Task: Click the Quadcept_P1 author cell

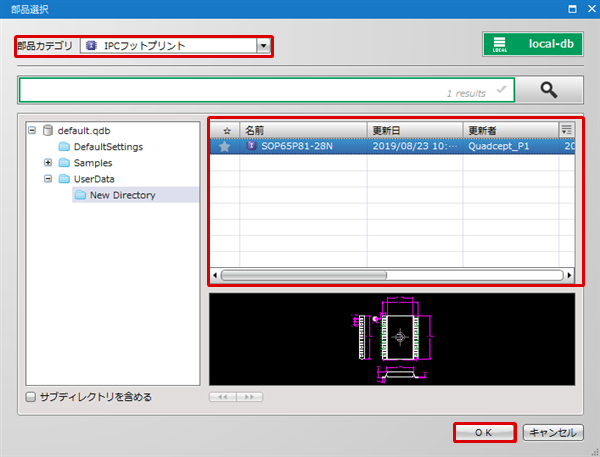Action: [x=510, y=146]
